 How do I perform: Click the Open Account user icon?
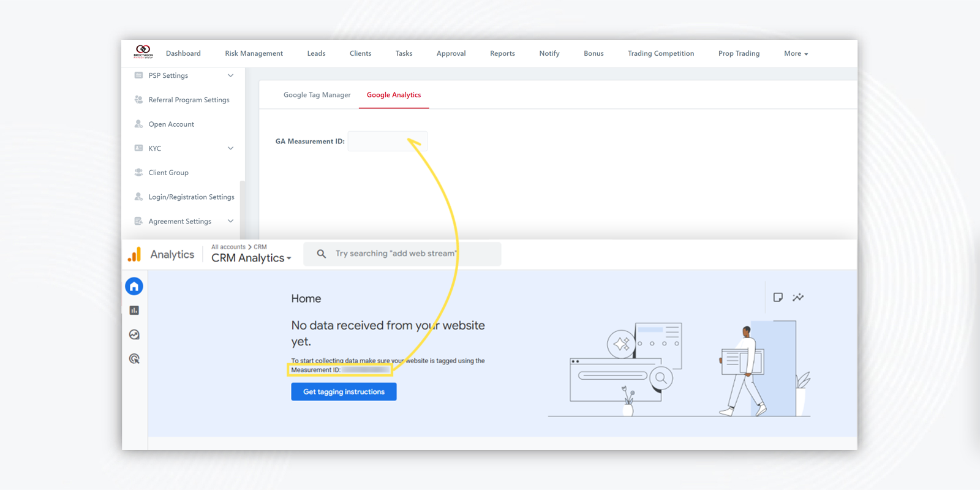(x=138, y=124)
